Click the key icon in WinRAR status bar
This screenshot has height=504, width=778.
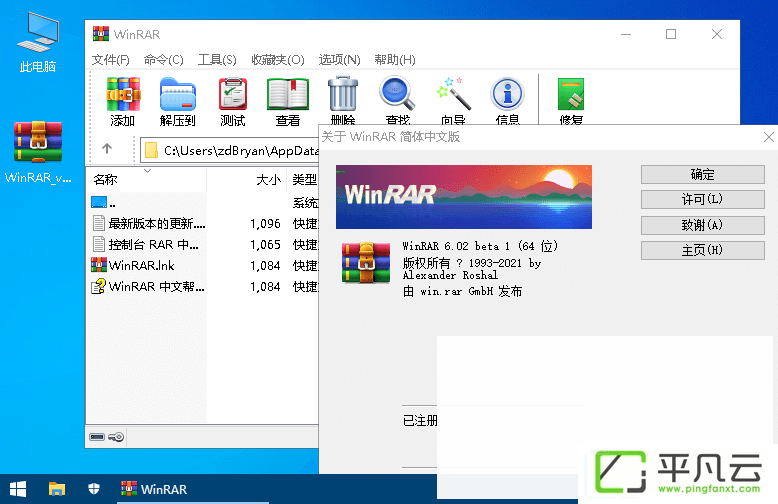(x=116, y=437)
